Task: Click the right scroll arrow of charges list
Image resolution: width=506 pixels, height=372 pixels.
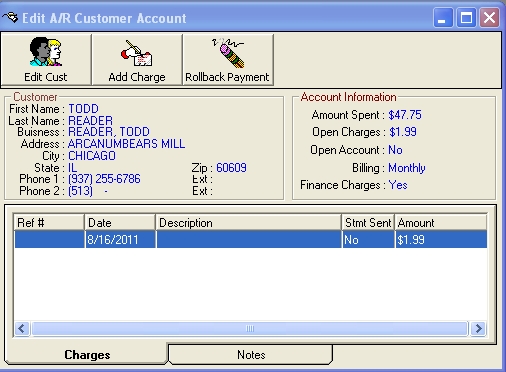Action: [x=478, y=329]
